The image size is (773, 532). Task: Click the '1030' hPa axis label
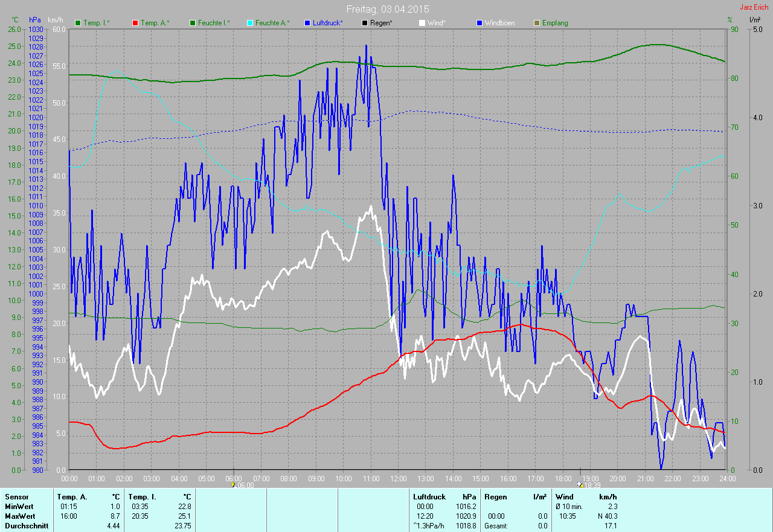pos(36,29)
